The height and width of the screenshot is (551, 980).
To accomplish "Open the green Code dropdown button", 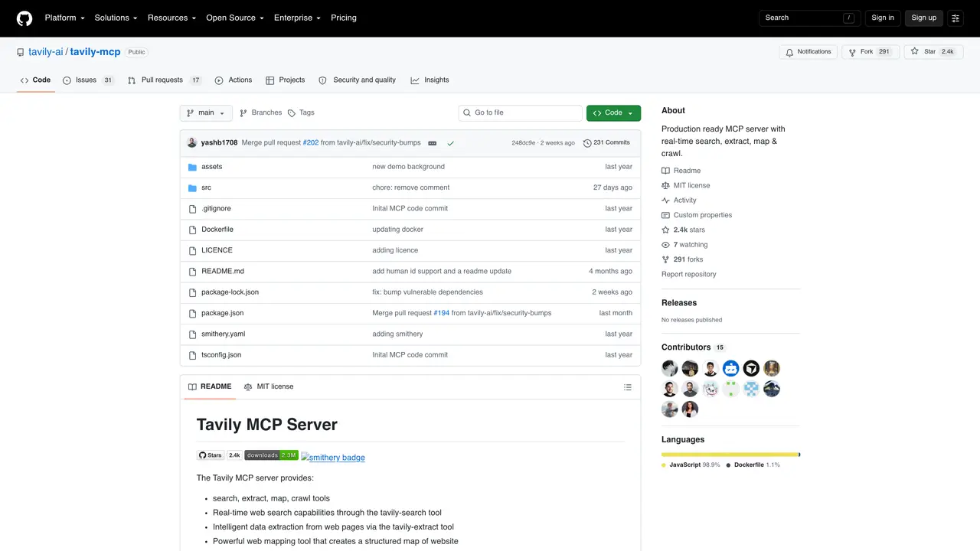I will click(x=613, y=113).
